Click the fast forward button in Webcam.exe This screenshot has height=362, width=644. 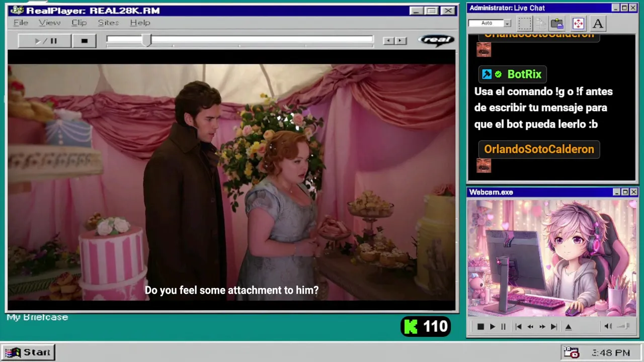pyautogui.click(x=542, y=327)
